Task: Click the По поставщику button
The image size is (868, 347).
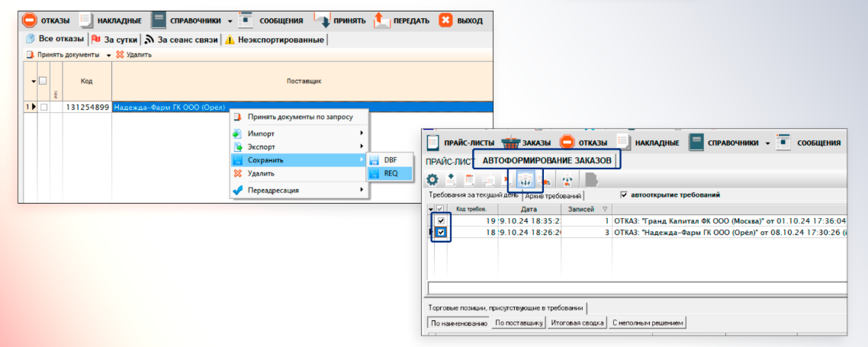Action: 519,323
